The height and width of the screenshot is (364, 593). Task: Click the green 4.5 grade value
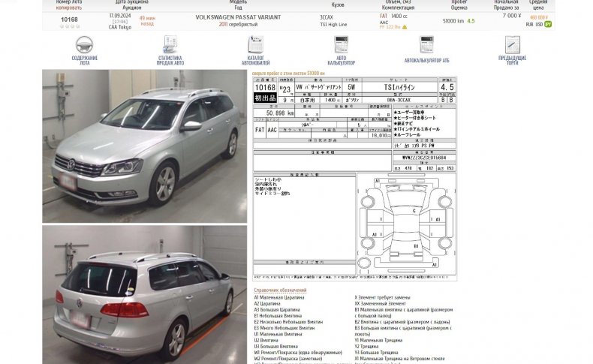(471, 21)
